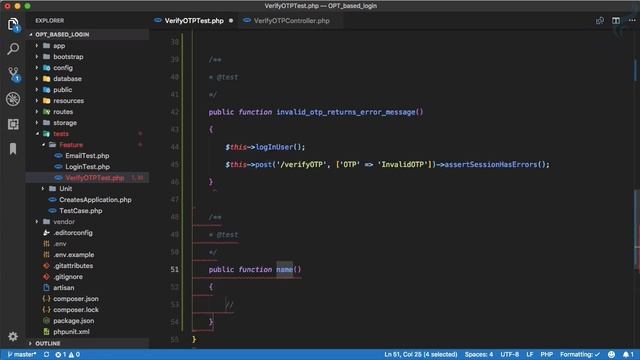
Task: Open .gitattributes file
Action: point(73,266)
